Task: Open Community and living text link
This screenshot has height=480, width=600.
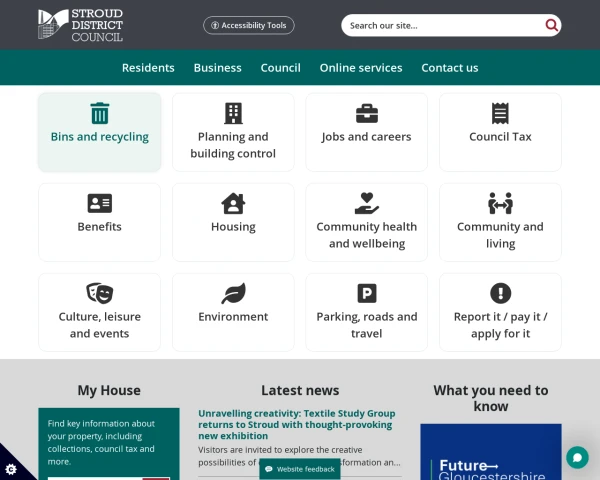Action: [500, 235]
